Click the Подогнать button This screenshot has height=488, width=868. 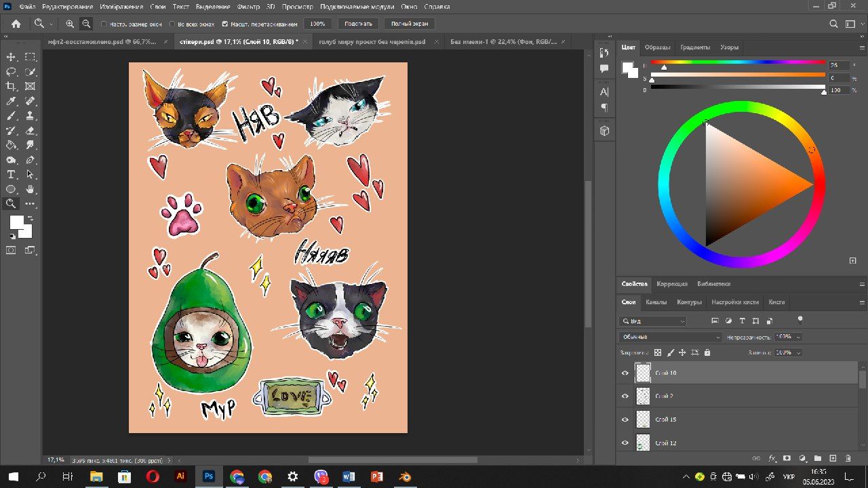click(x=358, y=24)
